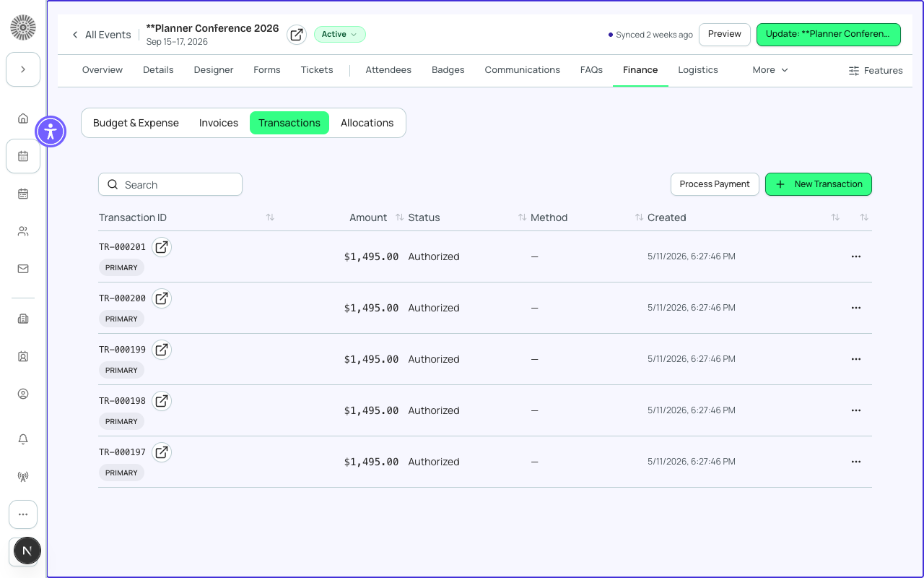Viewport: 924px width, 578px height.
Task: Expand the left sidebar with chevron button
Action: pyautogui.click(x=23, y=69)
